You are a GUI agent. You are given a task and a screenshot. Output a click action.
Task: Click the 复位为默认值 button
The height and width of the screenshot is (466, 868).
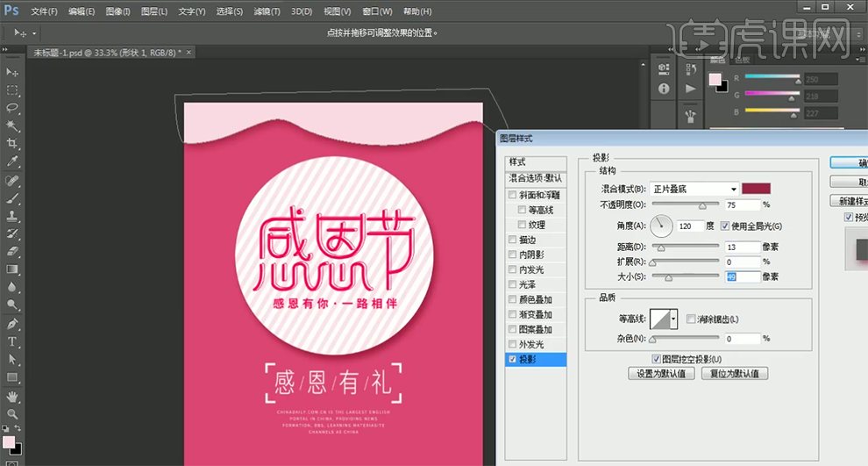[x=736, y=374]
